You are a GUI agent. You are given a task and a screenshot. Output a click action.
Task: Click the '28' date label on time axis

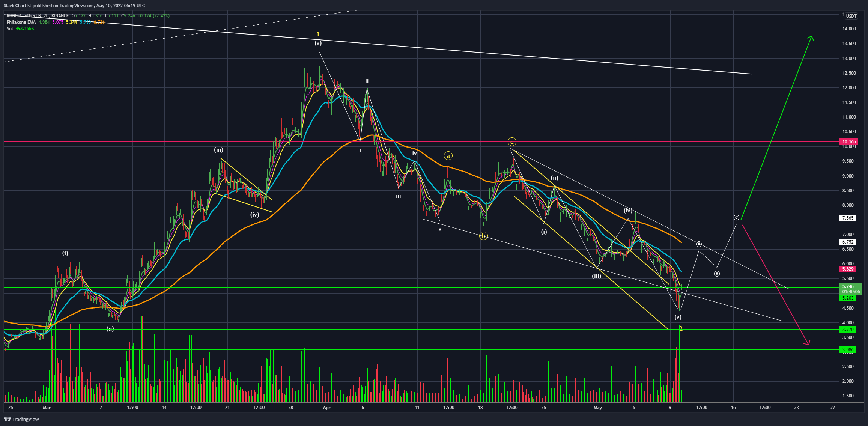290,408
